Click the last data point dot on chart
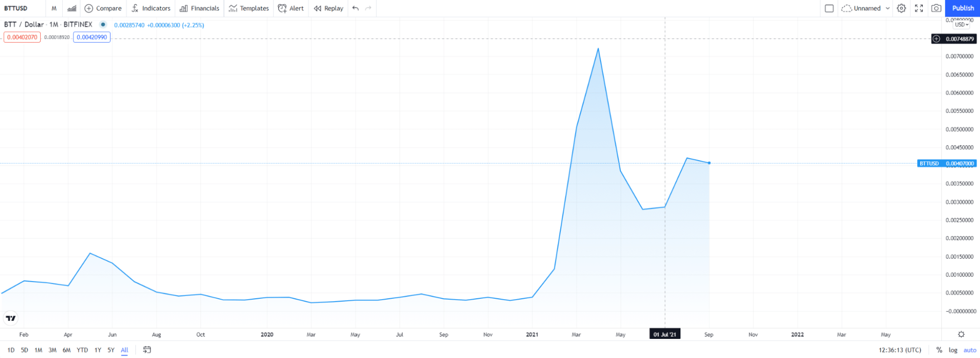 (x=709, y=163)
